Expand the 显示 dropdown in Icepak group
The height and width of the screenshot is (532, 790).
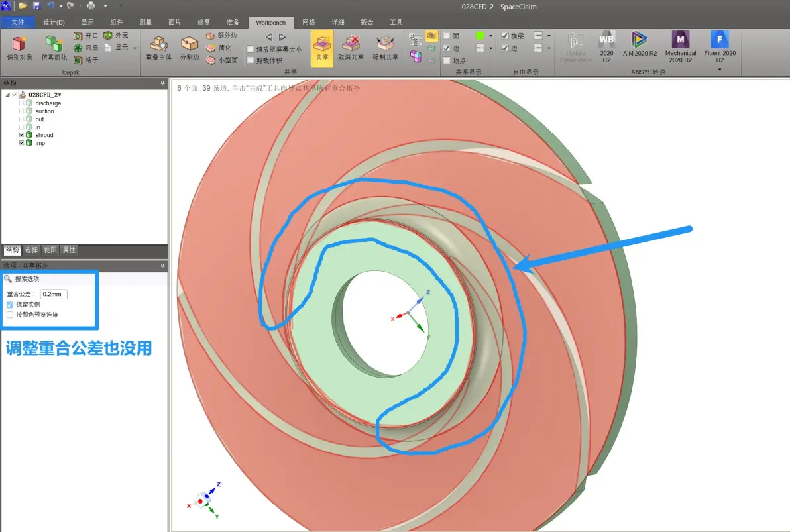click(135, 48)
